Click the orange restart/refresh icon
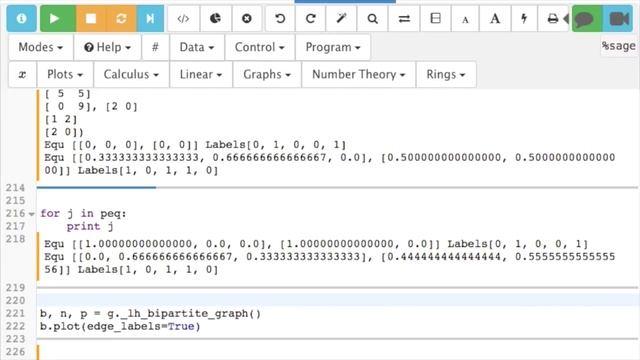640x360 pixels. click(x=121, y=19)
